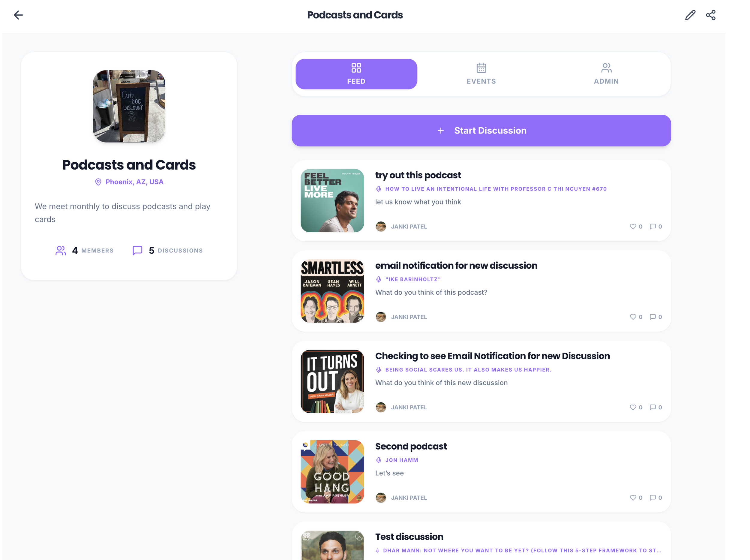
Task: Open 'try out this podcast' discussion
Action: point(418,175)
